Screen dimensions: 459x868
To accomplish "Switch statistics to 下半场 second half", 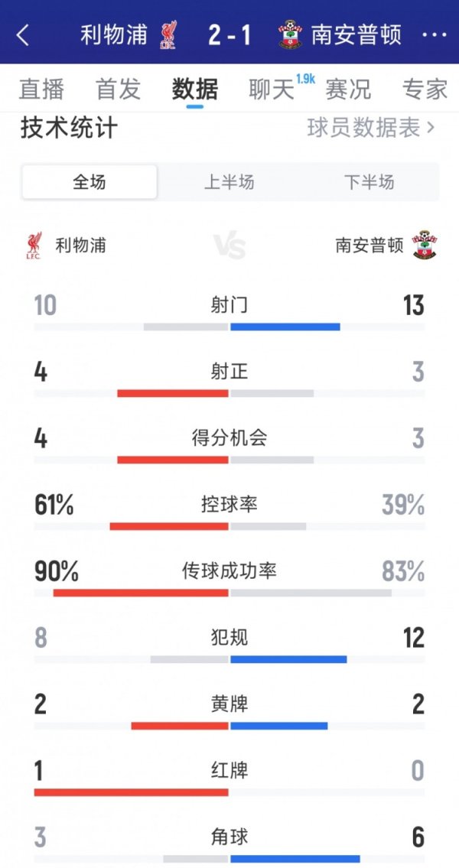I will (x=369, y=182).
